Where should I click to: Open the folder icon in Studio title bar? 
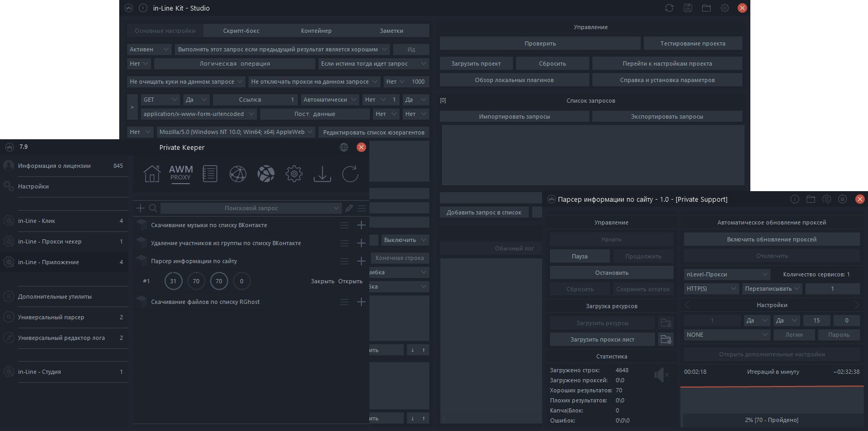(706, 8)
